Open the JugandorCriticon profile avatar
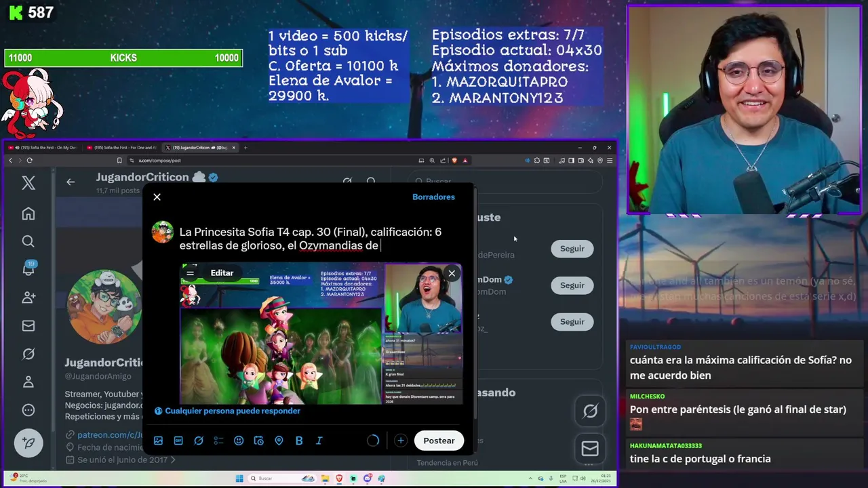The image size is (868, 488). (104, 308)
